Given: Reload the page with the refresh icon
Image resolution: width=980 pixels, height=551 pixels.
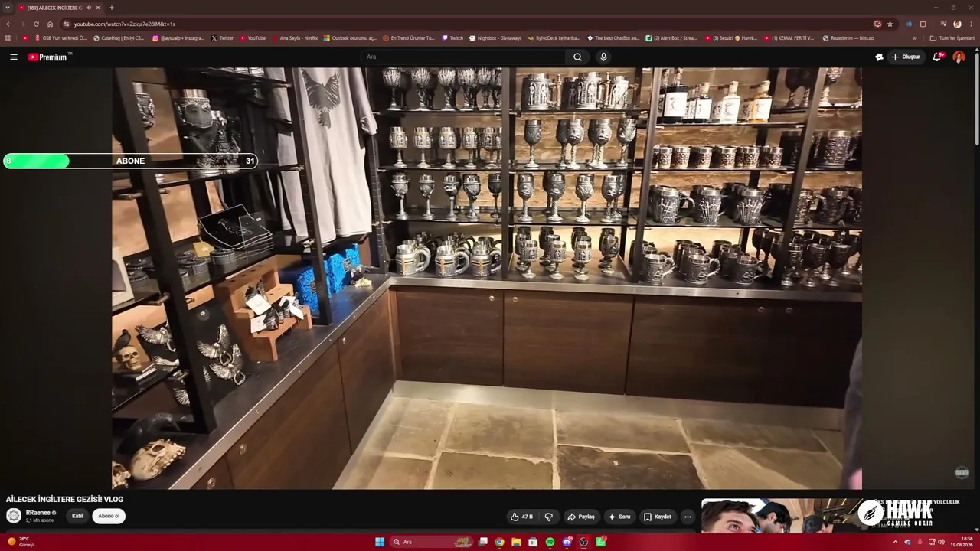Looking at the screenshot, I should pos(36,24).
